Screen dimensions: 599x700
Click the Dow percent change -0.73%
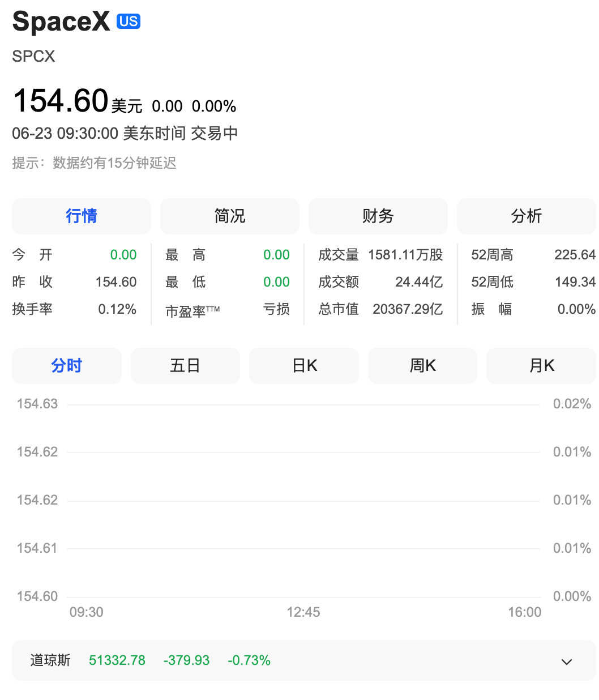(249, 660)
